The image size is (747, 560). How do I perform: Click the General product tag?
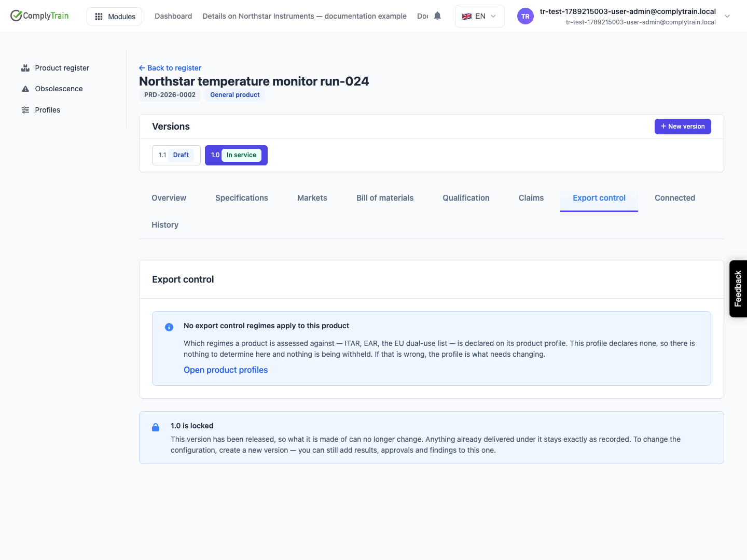[x=235, y=95]
